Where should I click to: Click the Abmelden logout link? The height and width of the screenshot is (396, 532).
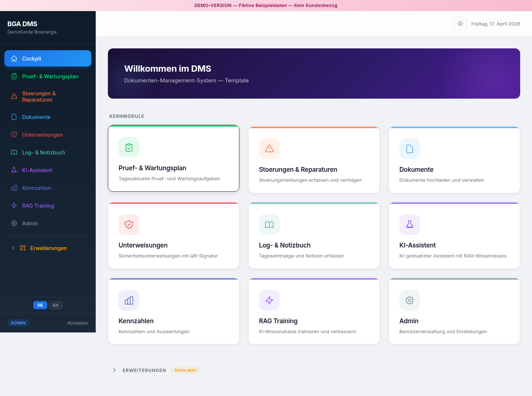[78, 323]
